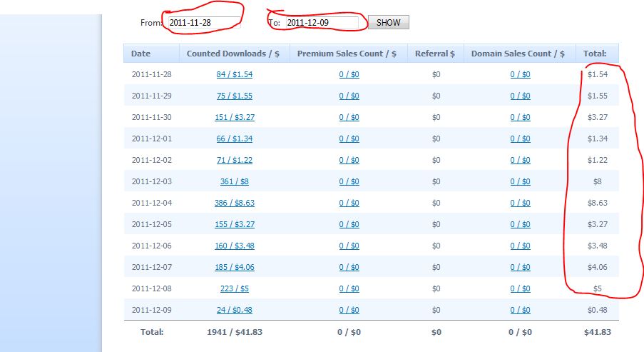This screenshot has height=352, width=644.
Task: Open the 75 / $1.55 downloads link
Action: pos(234,96)
